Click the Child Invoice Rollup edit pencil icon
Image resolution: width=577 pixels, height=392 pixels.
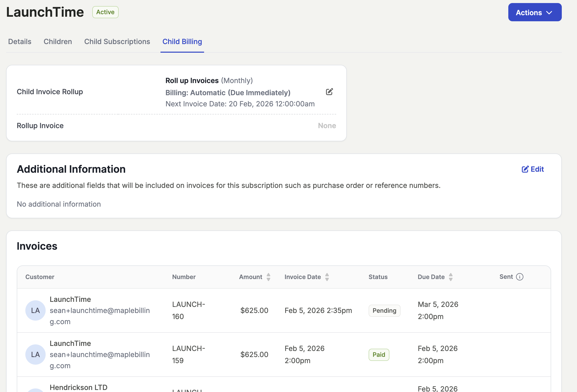click(329, 92)
